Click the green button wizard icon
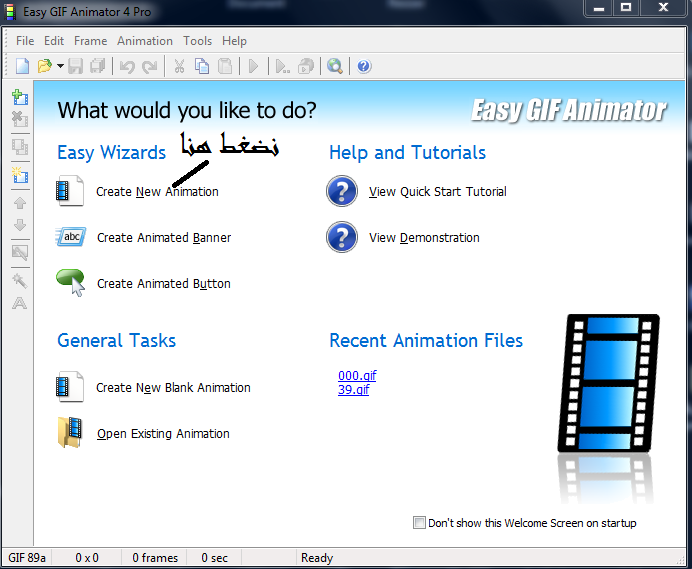Viewport: 692px width, 569px height. 70,283
